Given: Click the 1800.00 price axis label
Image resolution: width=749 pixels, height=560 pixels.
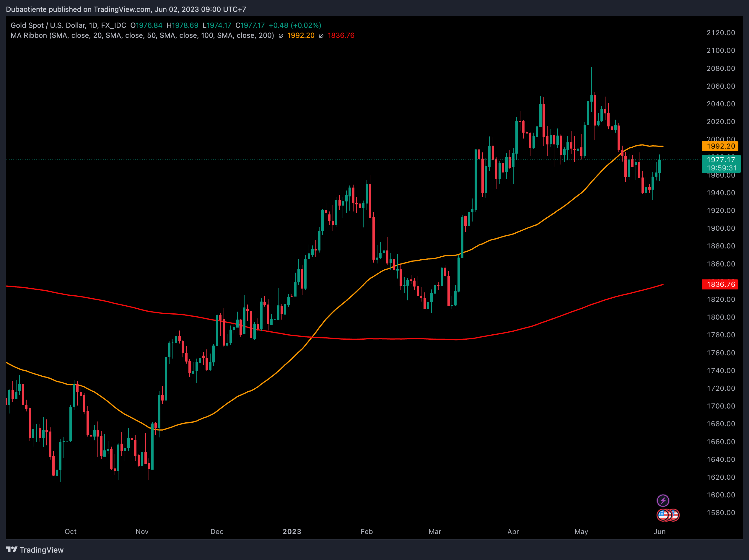Looking at the screenshot, I should coord(721,317).
